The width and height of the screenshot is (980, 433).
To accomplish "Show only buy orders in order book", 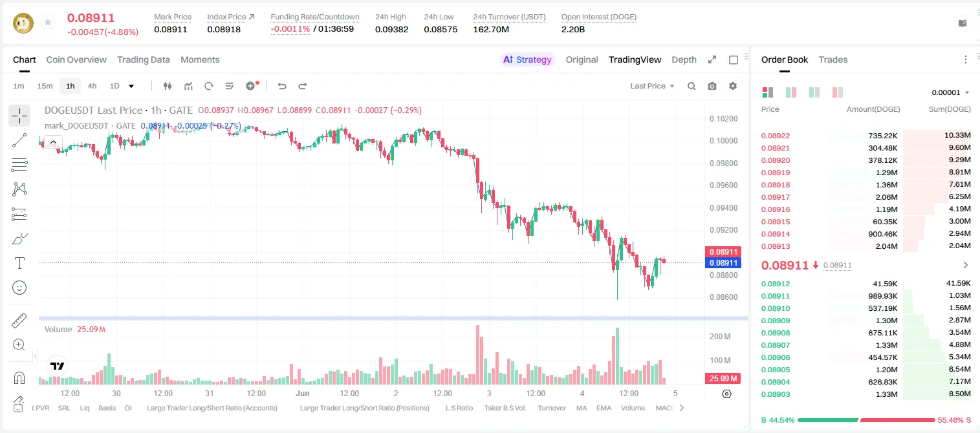I will 814,92.
